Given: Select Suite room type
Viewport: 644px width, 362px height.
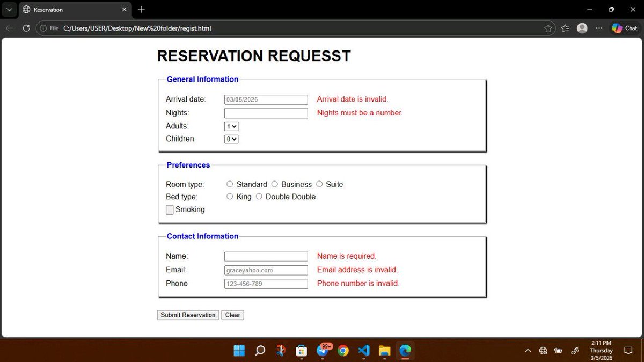Looking at the screenshot, I should pos(319,184).
